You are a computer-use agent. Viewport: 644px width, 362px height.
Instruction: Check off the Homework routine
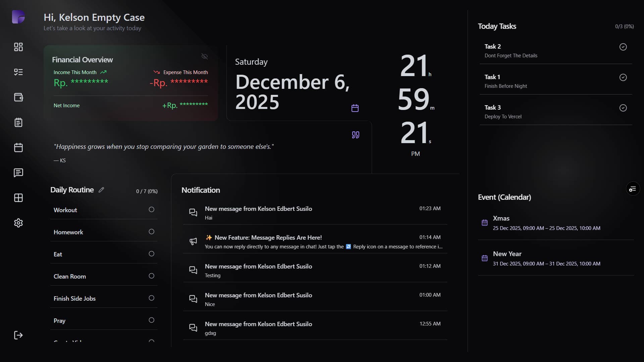pyautogui.click(x=152, y=232)
